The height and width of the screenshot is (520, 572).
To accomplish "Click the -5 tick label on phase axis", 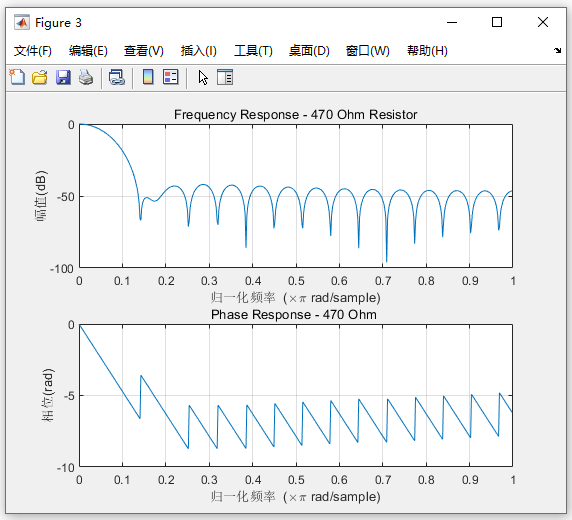I will 69,396.
